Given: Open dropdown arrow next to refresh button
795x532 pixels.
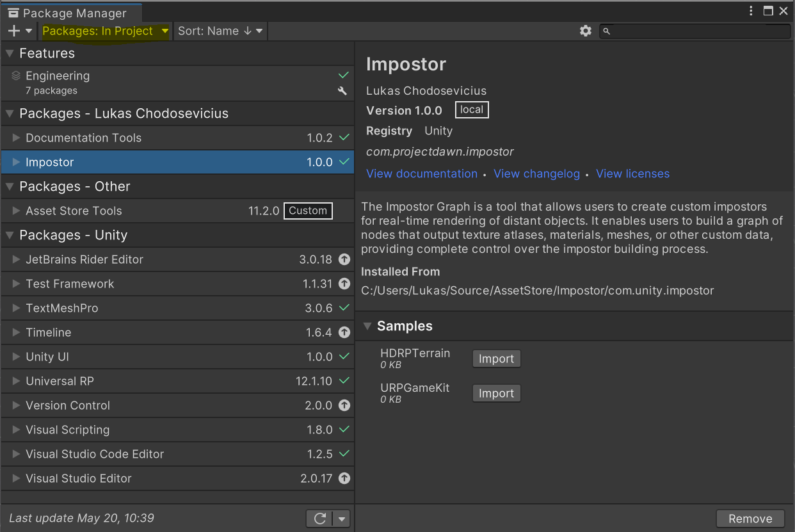Looking at the screenshot, I should pos(342,519).
